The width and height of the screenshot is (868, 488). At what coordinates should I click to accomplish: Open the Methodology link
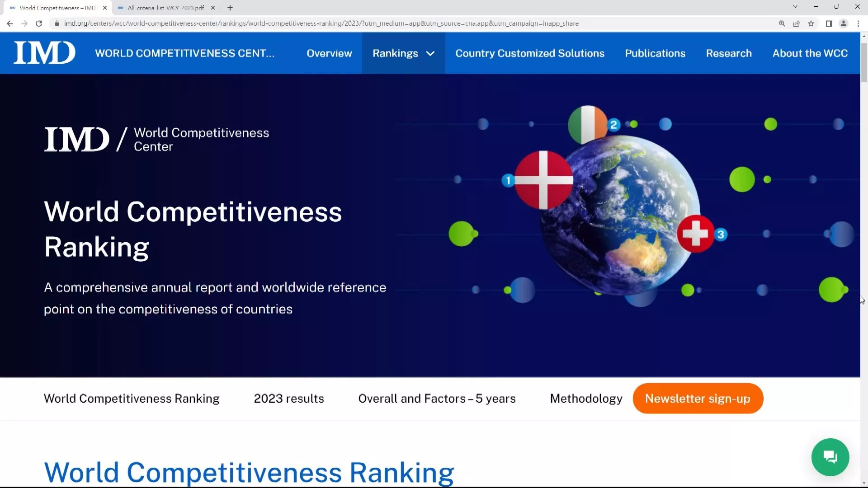pyautogui.click(x=586, y=399)
